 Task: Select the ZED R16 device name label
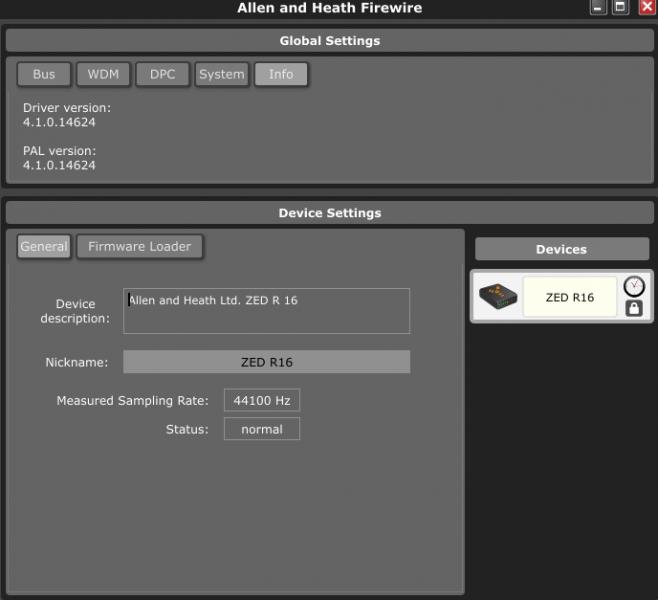click(570, 297)
